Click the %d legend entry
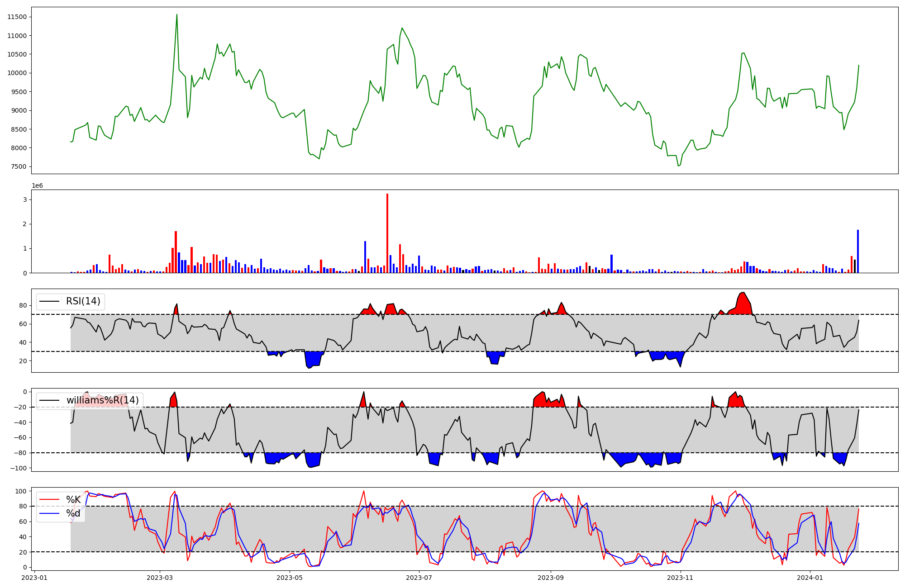 pos(73,513)
